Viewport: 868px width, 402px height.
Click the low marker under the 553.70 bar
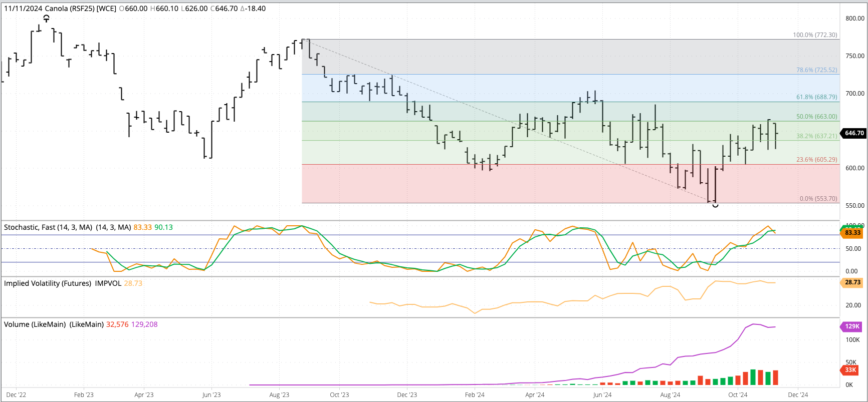pos(715,205)
